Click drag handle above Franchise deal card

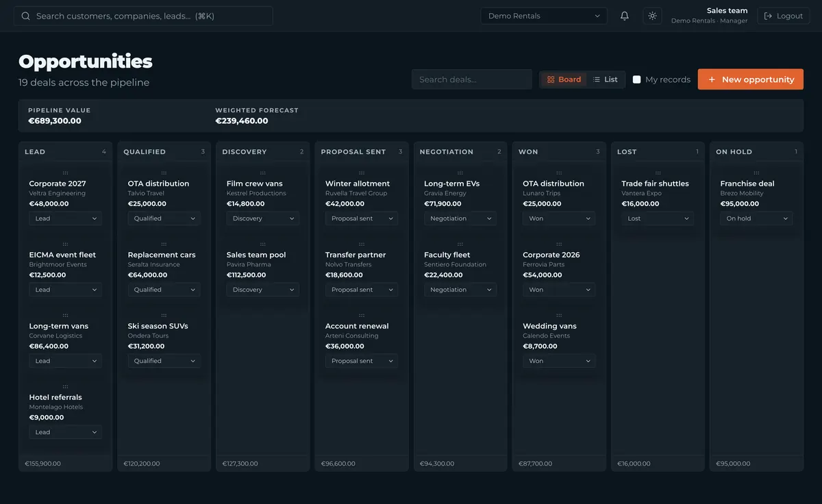[757, 173]
